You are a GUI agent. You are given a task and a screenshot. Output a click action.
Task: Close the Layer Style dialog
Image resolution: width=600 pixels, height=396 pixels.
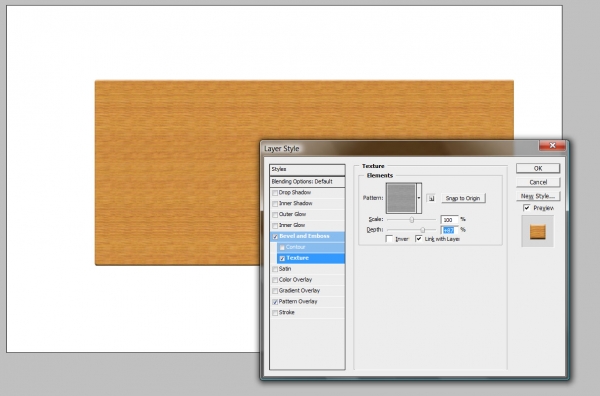pos(552,146)
